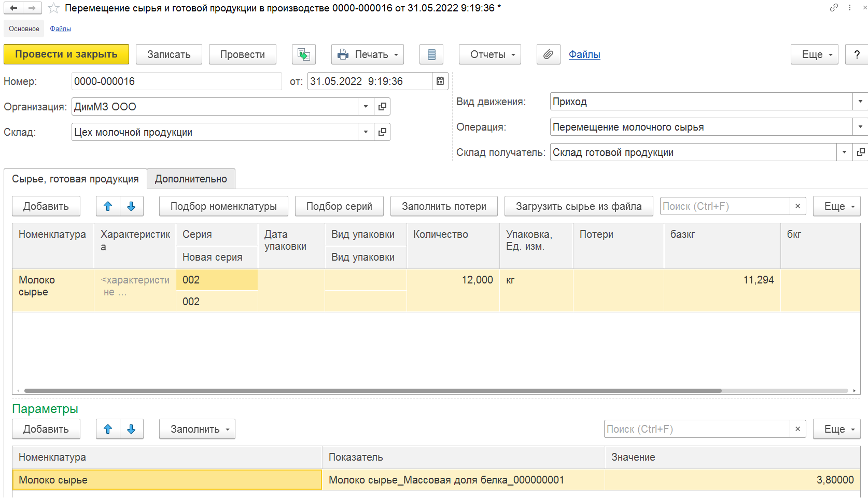Open the Склад получатель record icon

(861, 152)
